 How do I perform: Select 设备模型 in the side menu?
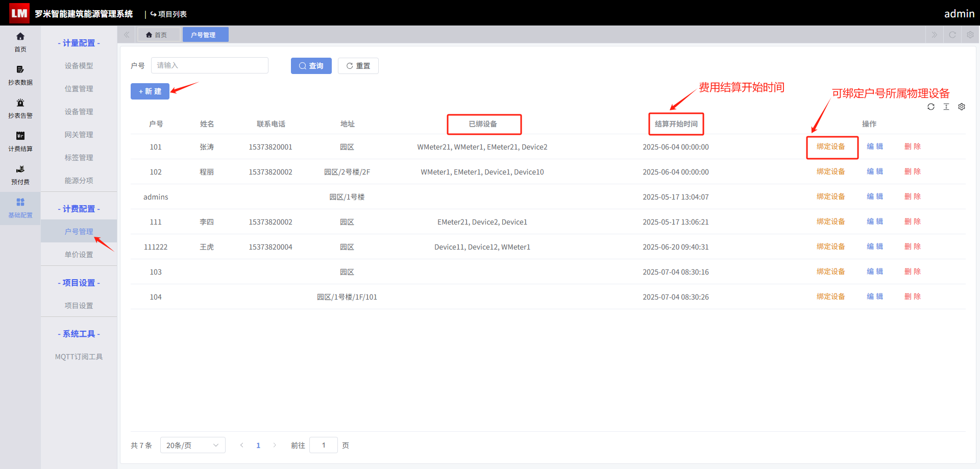[79, 65]
